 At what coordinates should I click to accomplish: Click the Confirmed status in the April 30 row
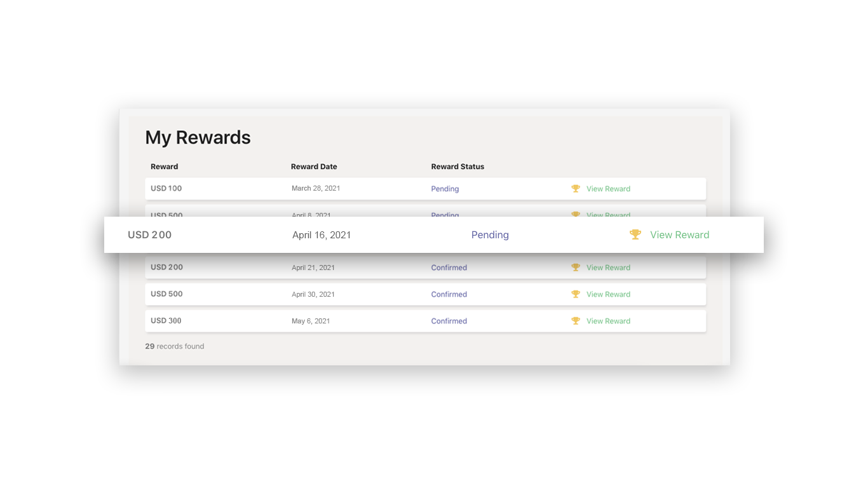click(x=449, y=294)
